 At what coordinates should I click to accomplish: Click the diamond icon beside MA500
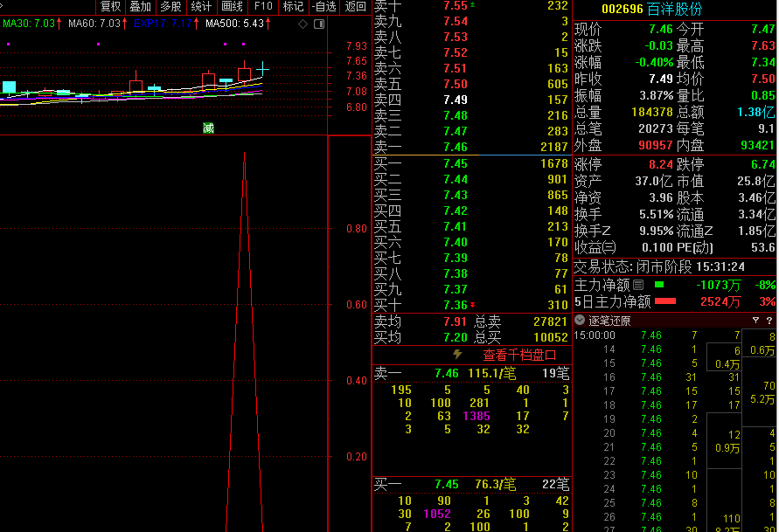click(x=303, y=24)
